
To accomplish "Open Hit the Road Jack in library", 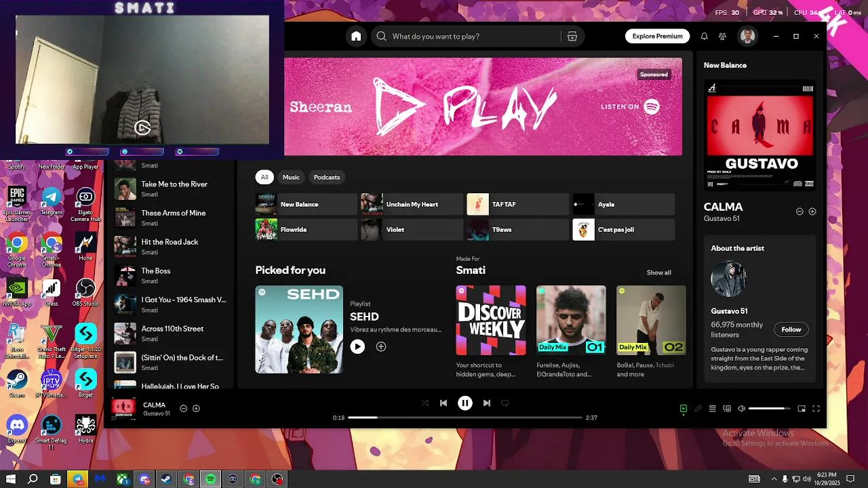I will (x=170, y=247).
